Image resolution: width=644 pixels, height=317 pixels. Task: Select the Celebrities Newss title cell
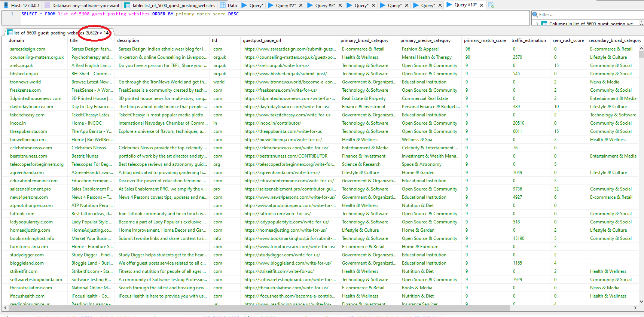tap(92, 148)
